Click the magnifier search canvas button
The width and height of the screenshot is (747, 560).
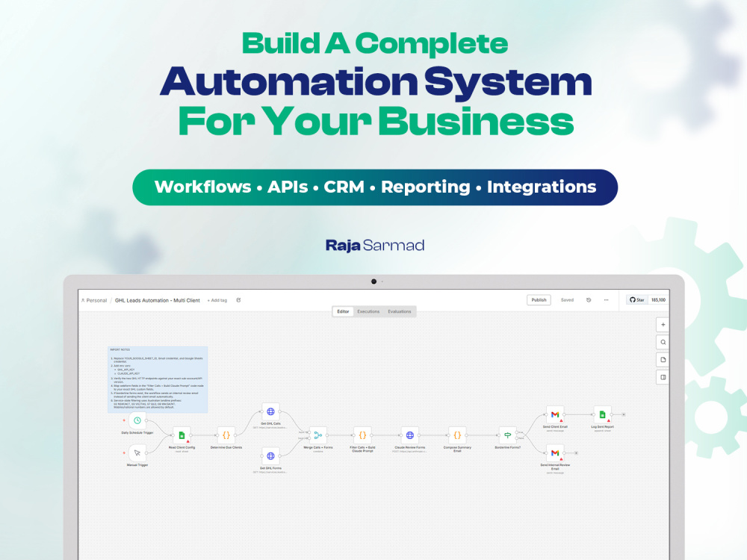click(x=663, y=343)
